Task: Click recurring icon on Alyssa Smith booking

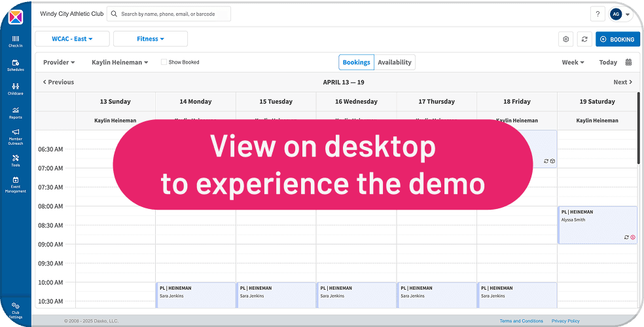Action: (x=626, y=237)
